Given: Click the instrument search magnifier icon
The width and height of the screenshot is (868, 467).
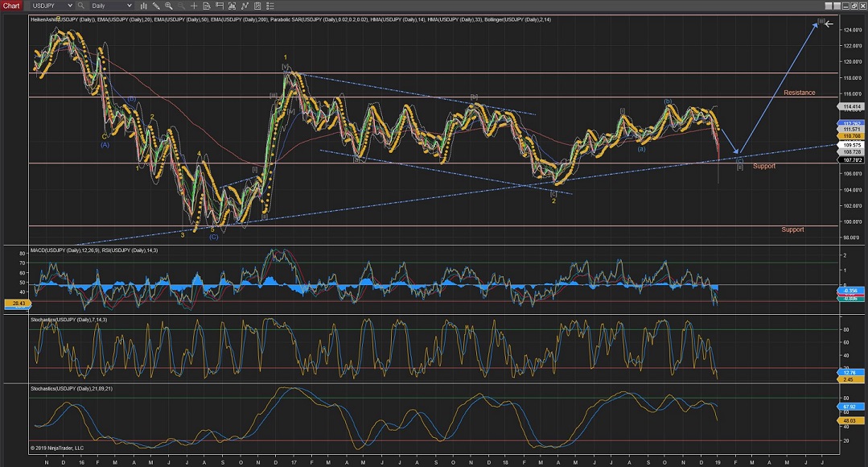Looking at the screenshot, I should [x=80, y=6].
